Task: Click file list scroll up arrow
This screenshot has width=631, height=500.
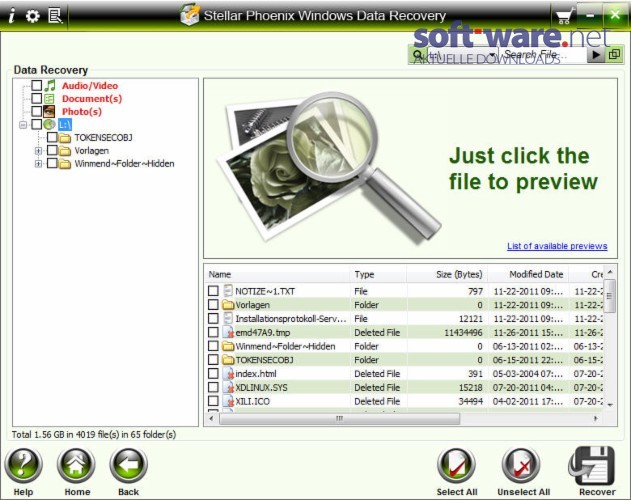Action: click(610, 273)
